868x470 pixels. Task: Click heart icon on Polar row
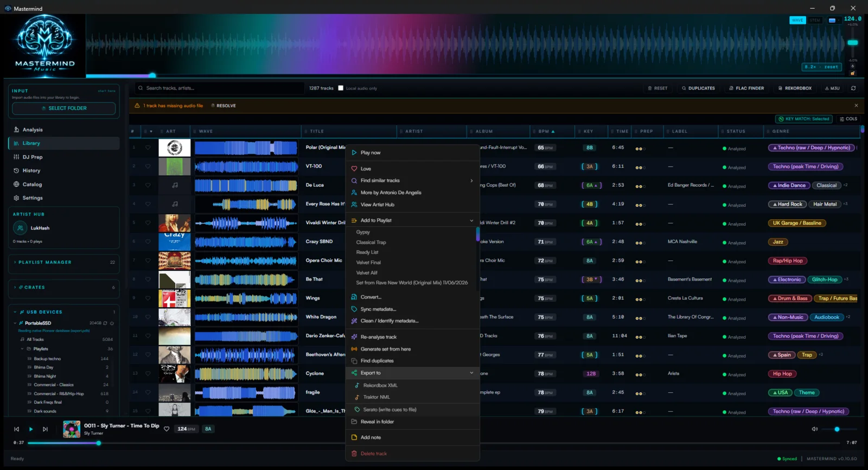[x=148, y=148]
